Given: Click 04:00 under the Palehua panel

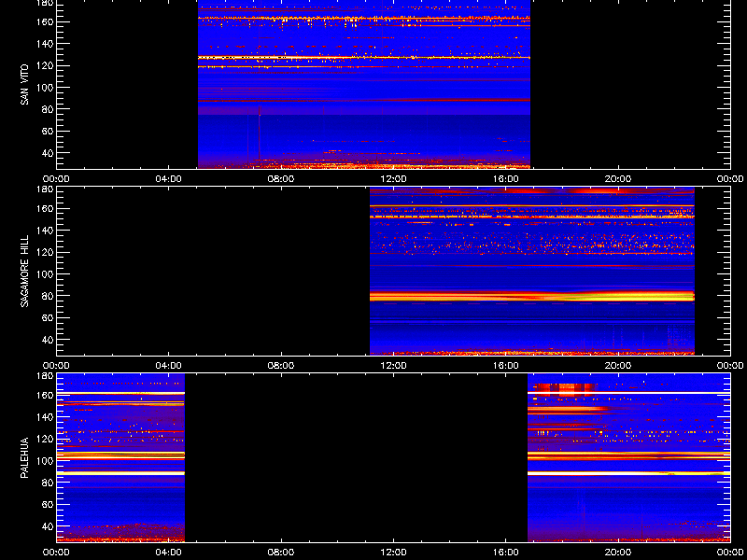Looking at the screenshot, I should [x=169, y=553].
